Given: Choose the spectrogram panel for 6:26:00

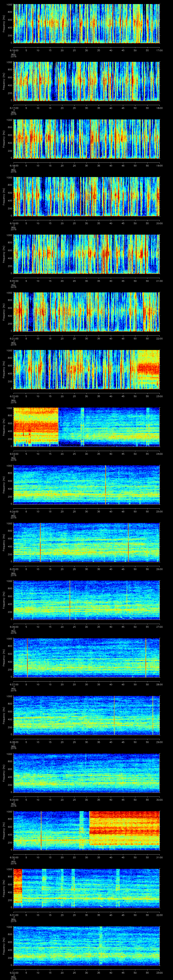Looking at the screenshot, I should [x=86, y=600].
